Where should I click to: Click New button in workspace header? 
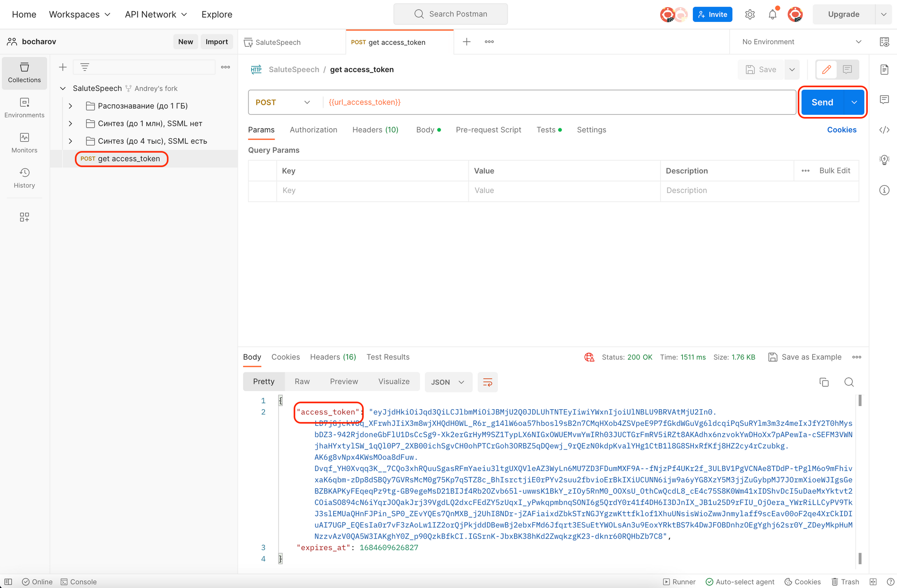pyautogui.click(x=185, y=42)
